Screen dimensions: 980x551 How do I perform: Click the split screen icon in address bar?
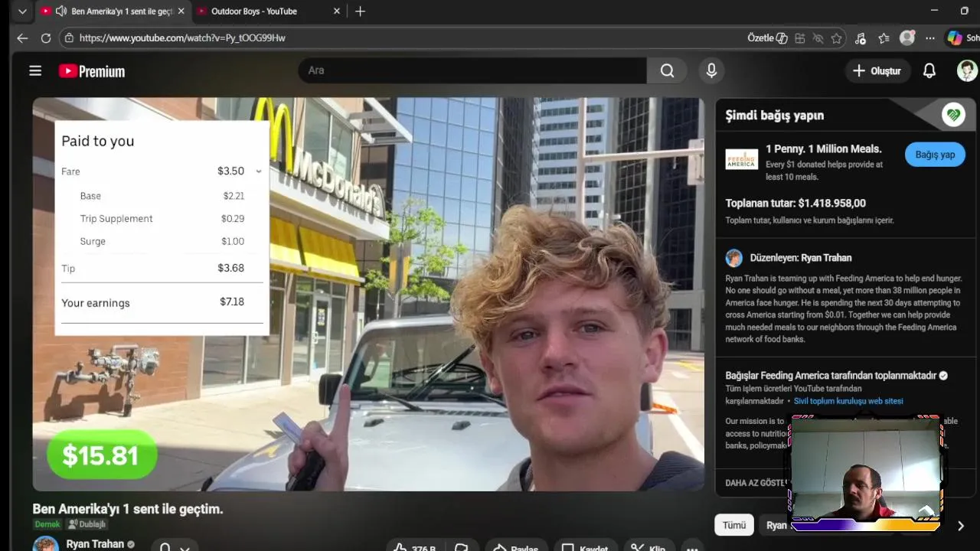point(799,37)
